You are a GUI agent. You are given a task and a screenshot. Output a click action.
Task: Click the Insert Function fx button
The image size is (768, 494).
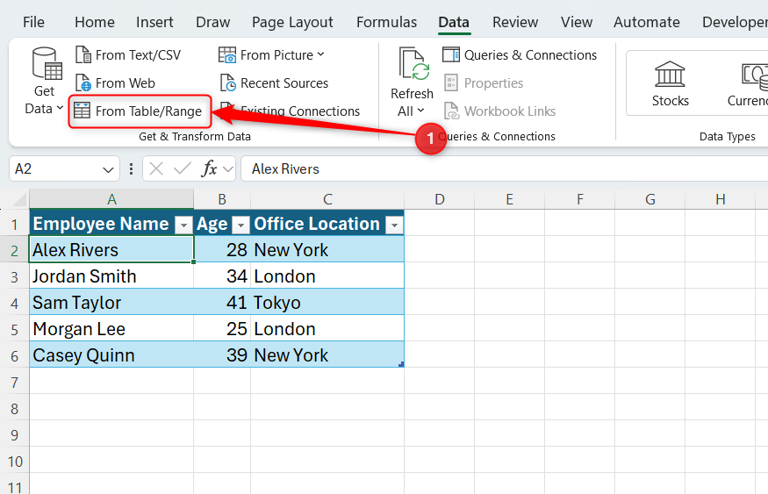pos(209,169)
